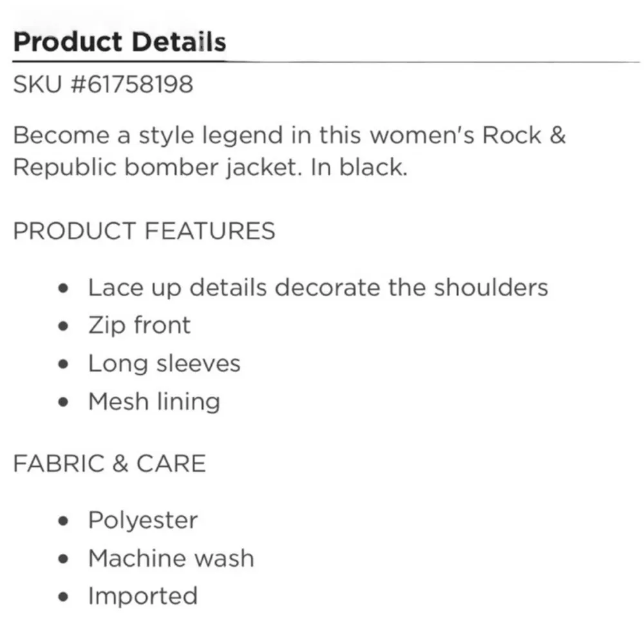Click the bullet point beside Mesh lining
This screenshot has height=644, width=644.
click(62, 402)
